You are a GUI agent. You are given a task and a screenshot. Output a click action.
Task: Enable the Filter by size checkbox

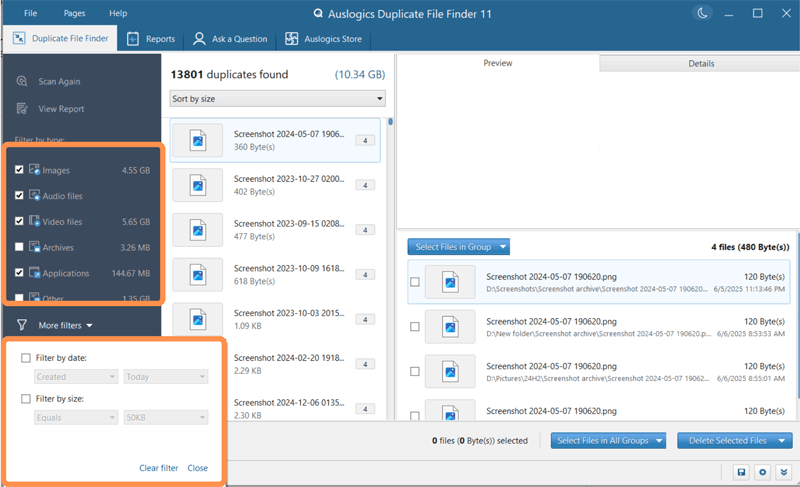tap(26, 399)
